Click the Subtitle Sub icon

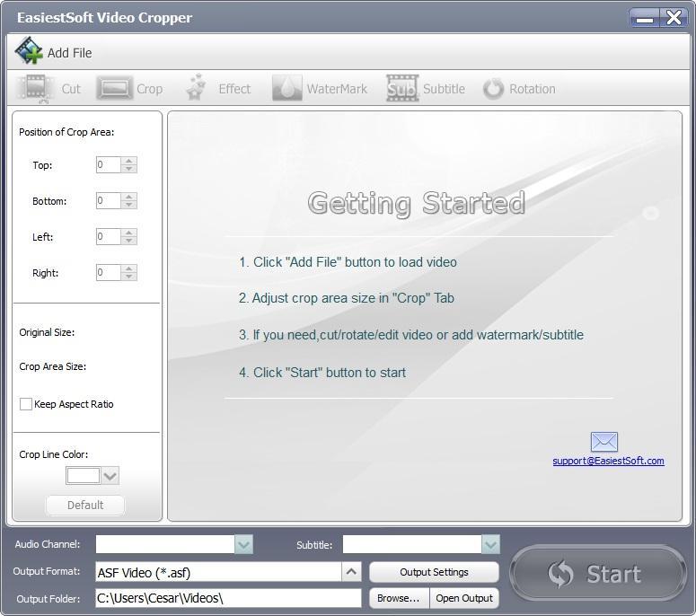[x=402, y=88]
